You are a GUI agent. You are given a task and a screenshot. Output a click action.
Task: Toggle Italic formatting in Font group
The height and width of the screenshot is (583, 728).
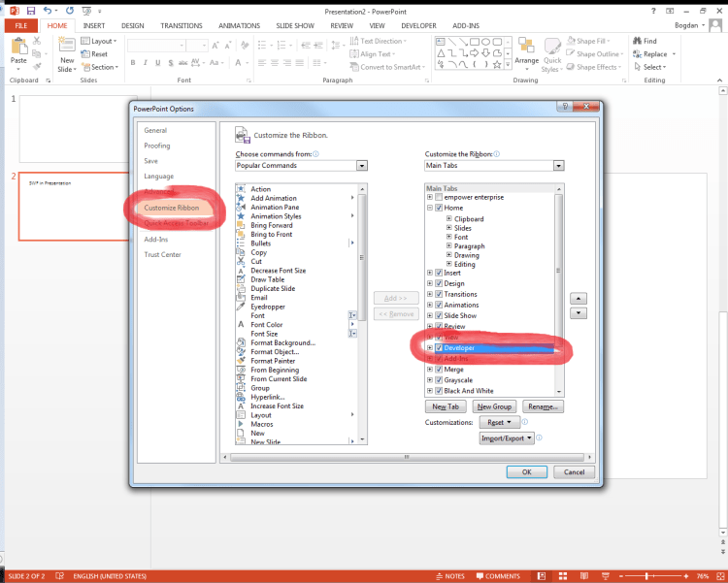point(146,63)
